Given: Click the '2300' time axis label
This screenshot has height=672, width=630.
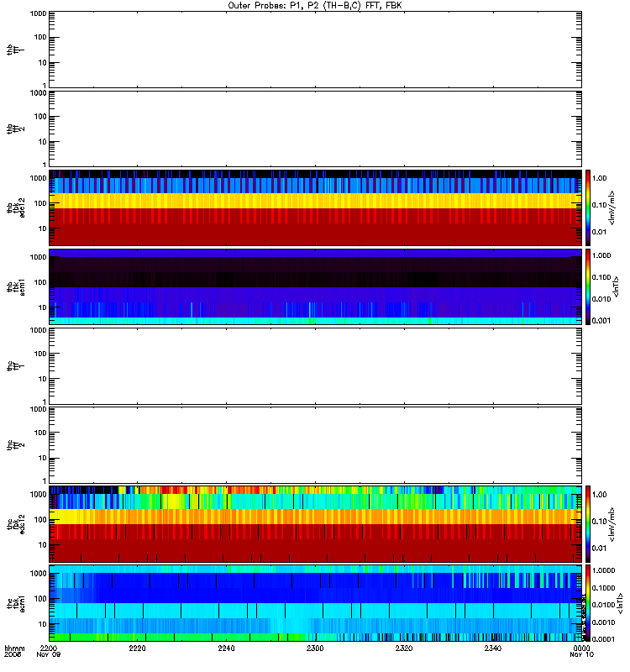Looking at the screenshot, I should pos(315,648).
